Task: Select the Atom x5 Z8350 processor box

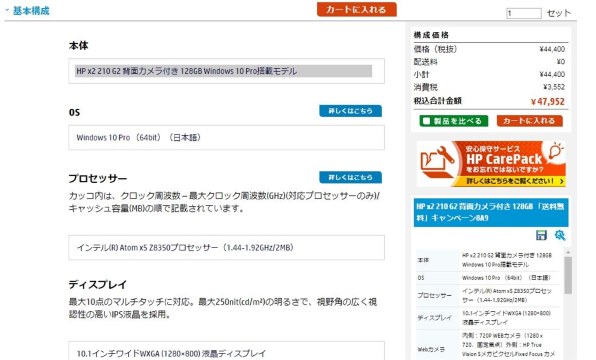Action: [x=226, y=247]
